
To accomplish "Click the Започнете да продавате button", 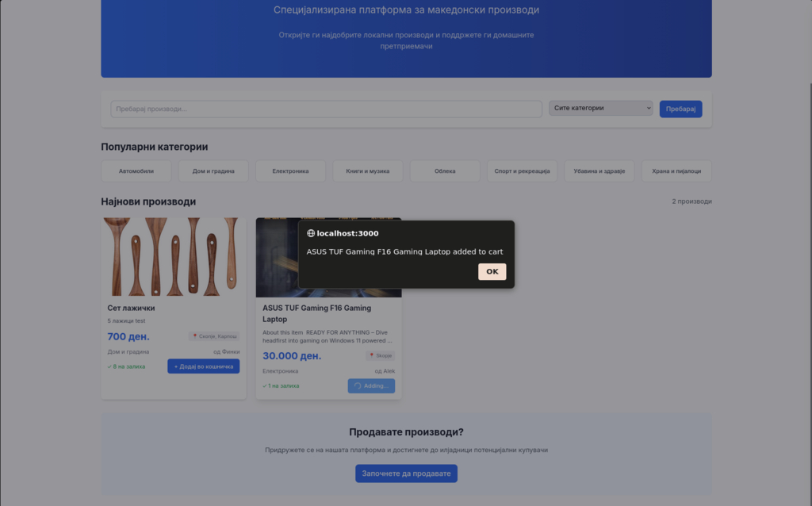I will (x=406, y=473).
